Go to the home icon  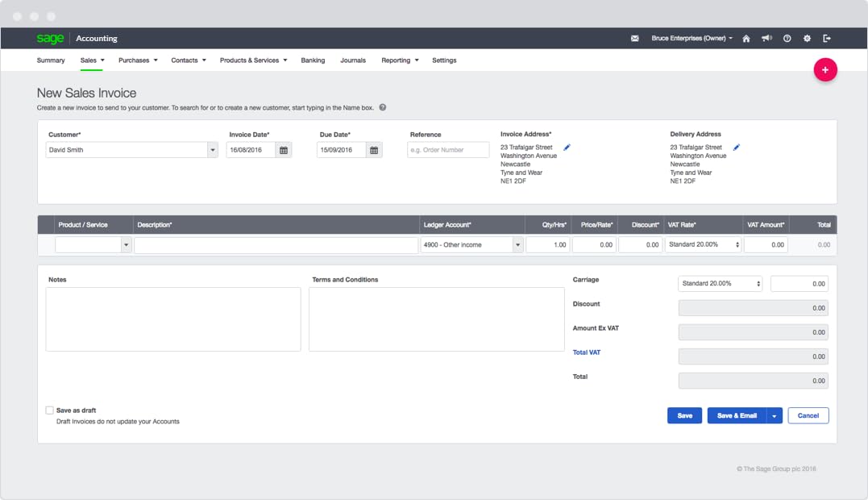[746, 39]
